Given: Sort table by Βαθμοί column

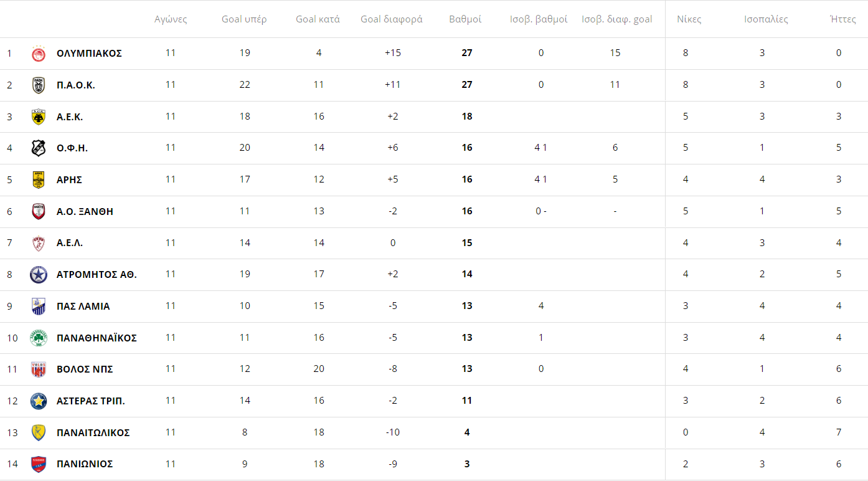Looking at the screenshot, I should coord(465,19).
